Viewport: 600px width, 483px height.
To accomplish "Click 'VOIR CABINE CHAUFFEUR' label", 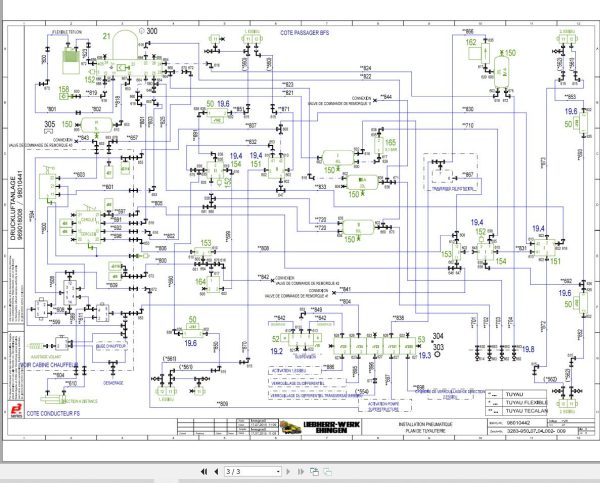I will click(x=49, y=365).
